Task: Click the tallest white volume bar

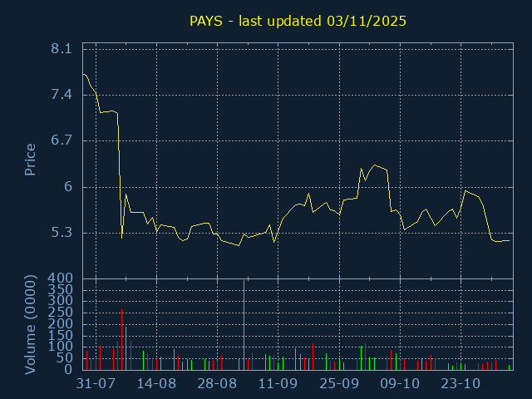Action: (x=244, y=326)
